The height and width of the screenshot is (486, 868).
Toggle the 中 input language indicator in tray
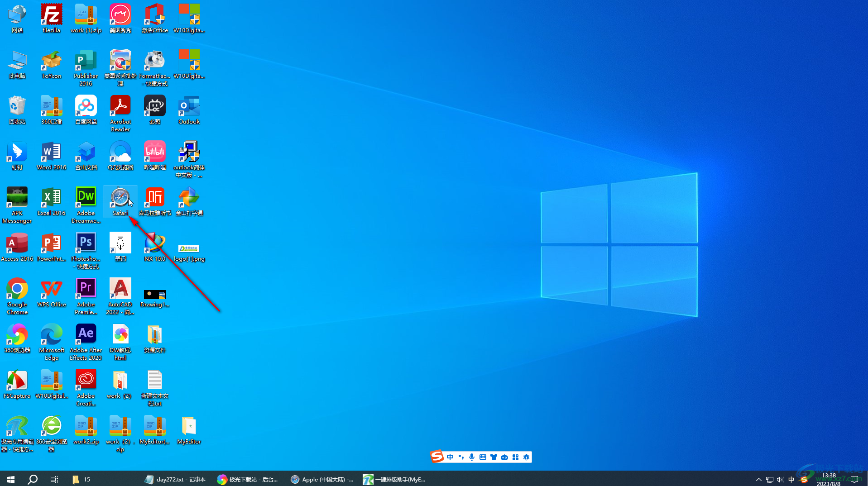pos(791,480)
